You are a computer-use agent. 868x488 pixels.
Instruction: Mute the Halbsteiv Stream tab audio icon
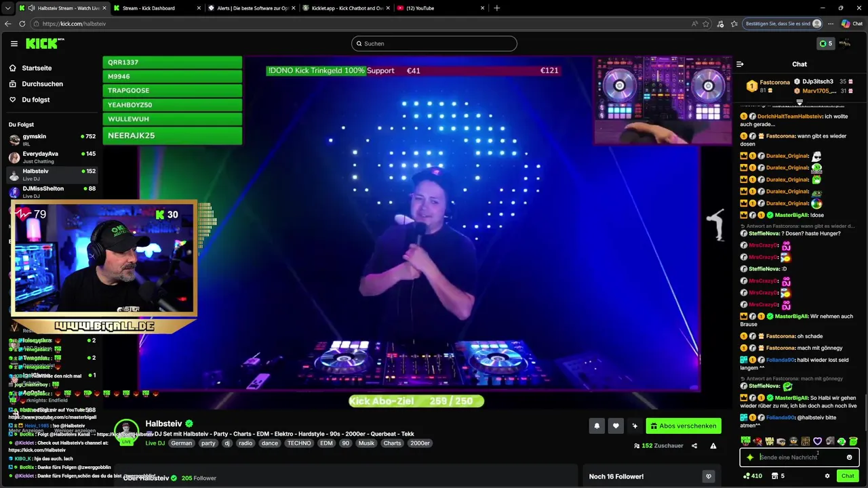pos(31,8)
